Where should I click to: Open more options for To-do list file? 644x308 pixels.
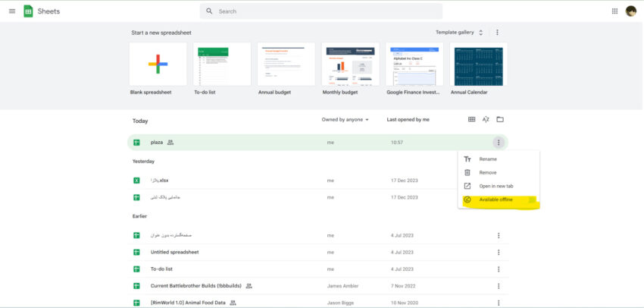pos(499,269)
